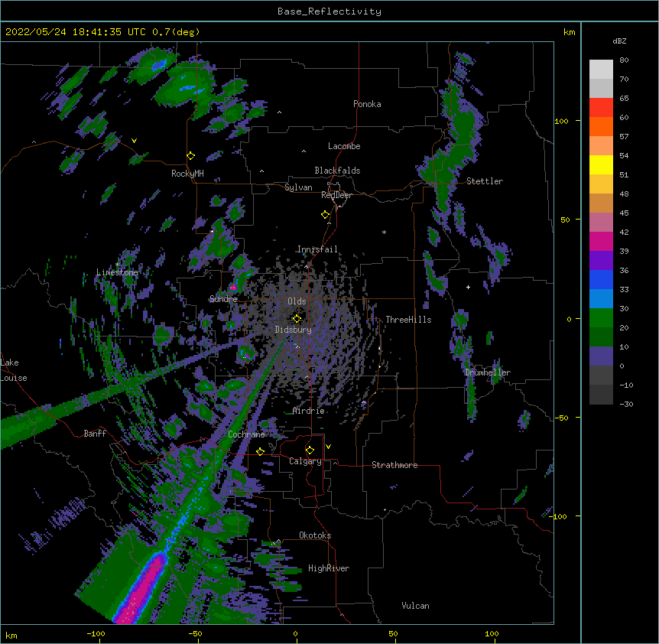Click the 100 tick label on right axis

tap(561, 121)
